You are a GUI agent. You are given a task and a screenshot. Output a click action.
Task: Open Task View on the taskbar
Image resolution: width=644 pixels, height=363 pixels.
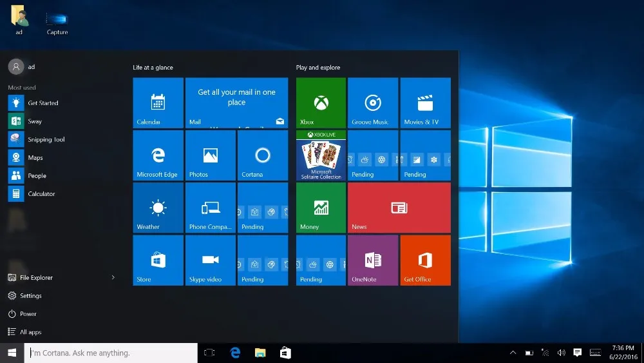[209, 353]
